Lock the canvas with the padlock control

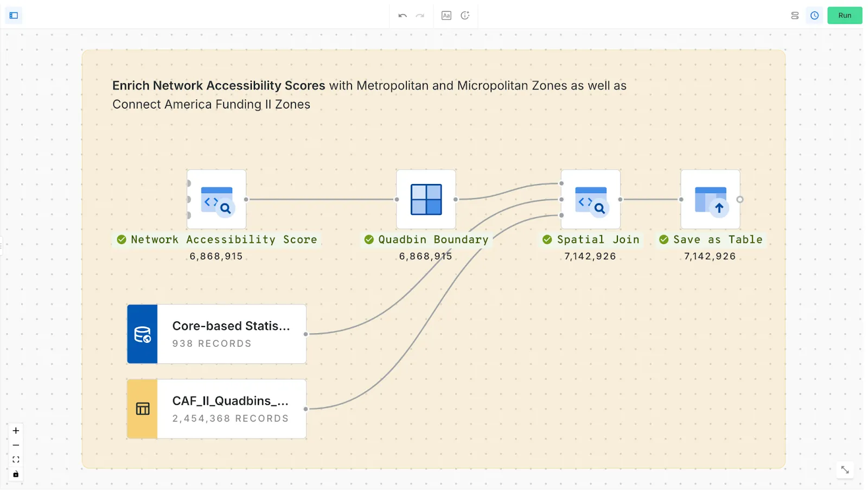coord(15,474)
